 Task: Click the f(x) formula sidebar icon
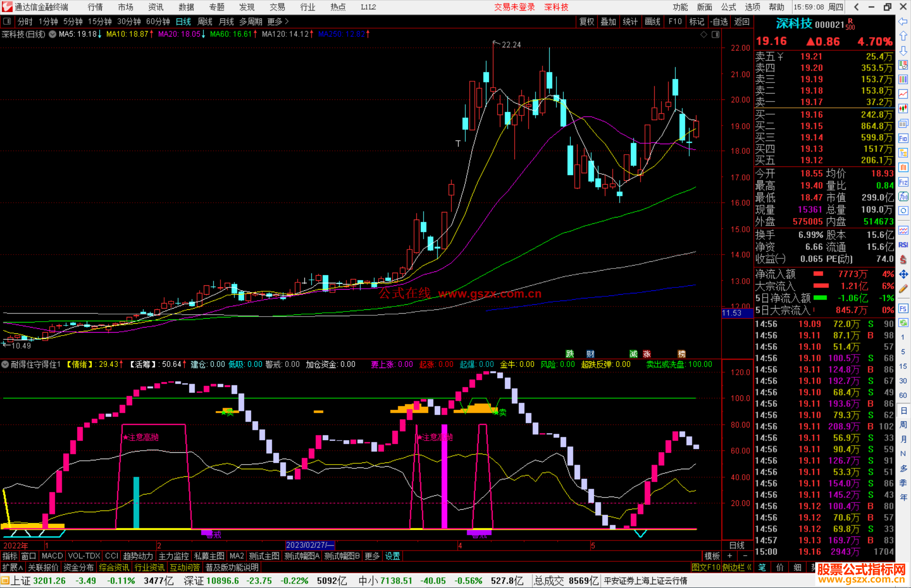[x=903, y=197]
